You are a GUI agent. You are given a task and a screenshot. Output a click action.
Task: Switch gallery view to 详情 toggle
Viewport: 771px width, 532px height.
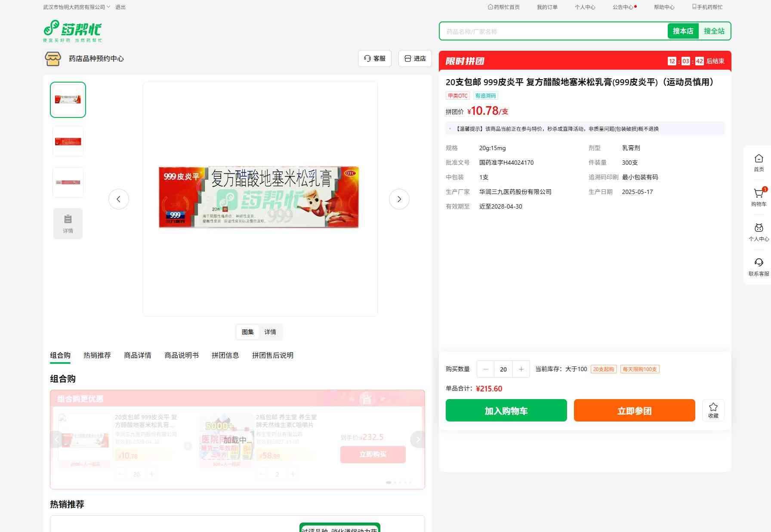pyautogui.click(x=270, y=332)
